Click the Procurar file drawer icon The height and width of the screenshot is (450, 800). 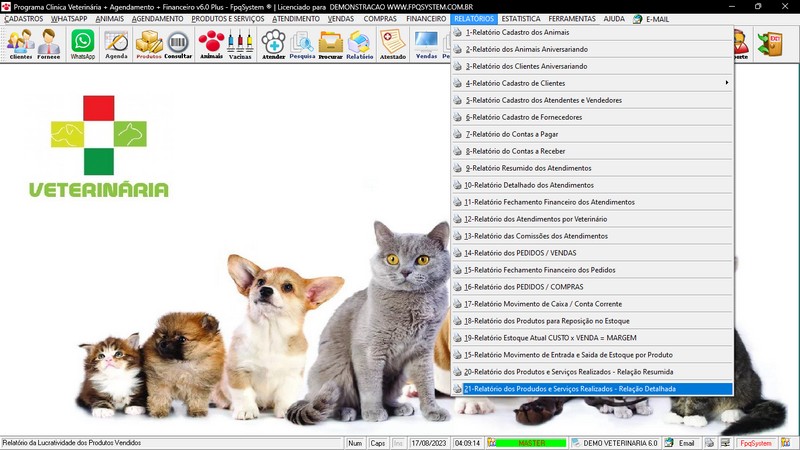pos(331,44)
